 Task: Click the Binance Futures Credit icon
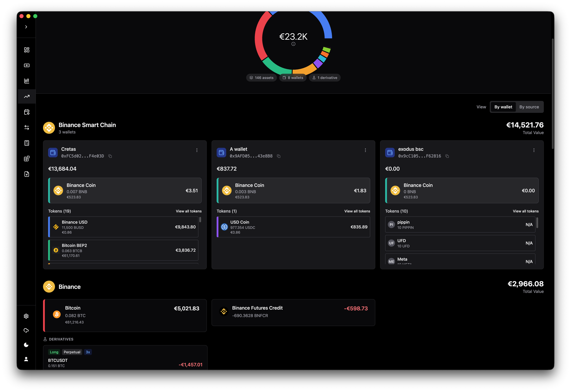pyautogui.click(x=224, y=311)
